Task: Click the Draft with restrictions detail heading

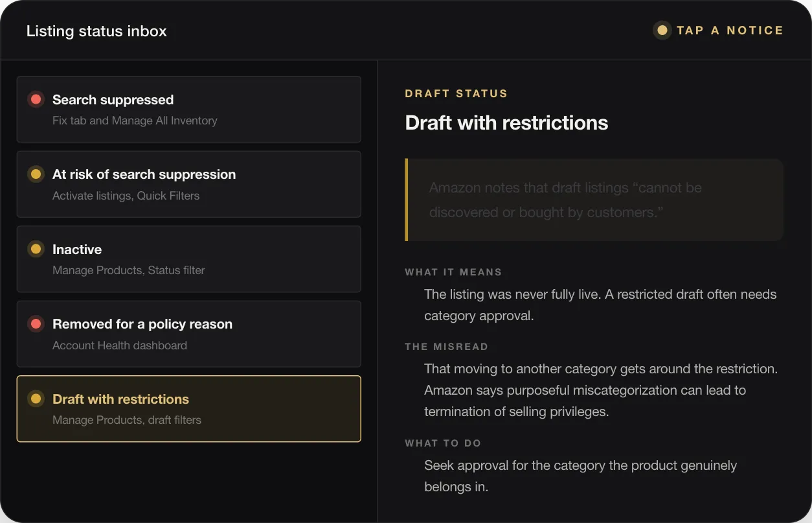Action: point(506,122)
